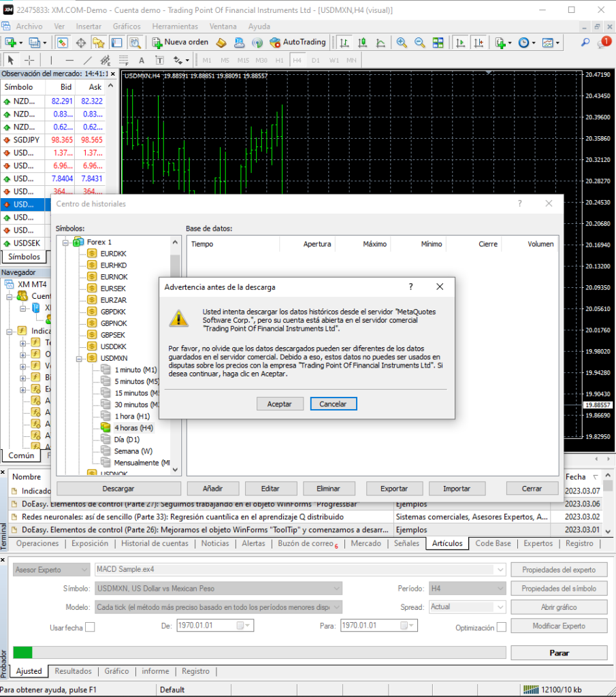This screenshot has width=616, height=697.
Task: Select the line chart icon
Action: click(x=380, y=43)
